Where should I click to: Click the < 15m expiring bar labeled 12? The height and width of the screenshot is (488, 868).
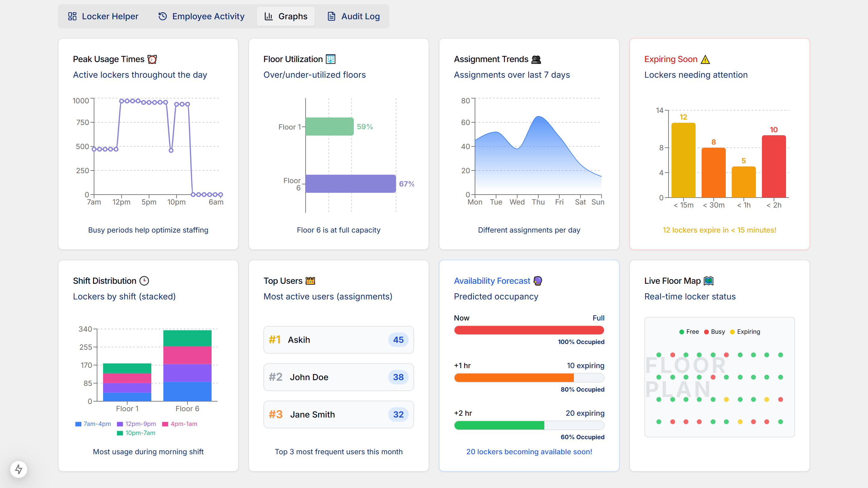coord(683,160)
